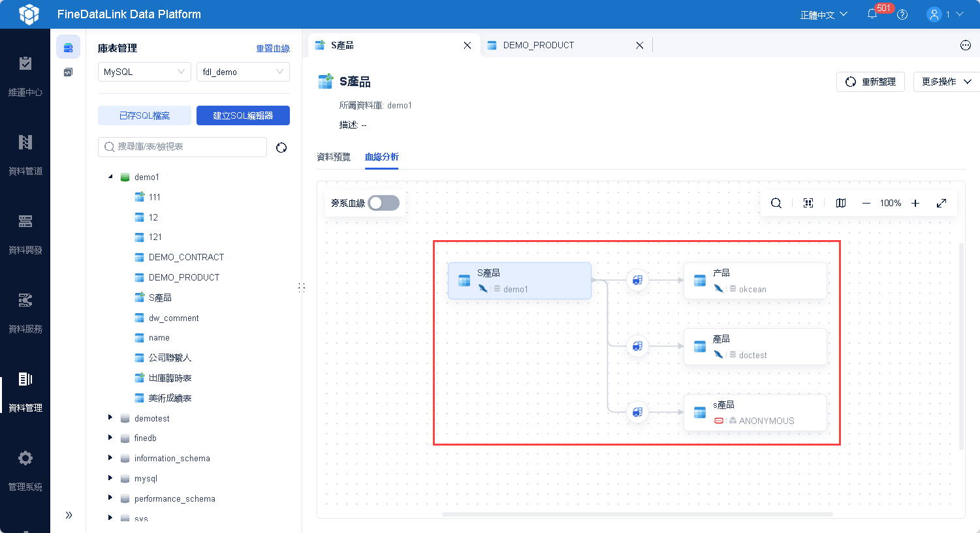Image resolution: width=980 pixels, height=533 pixels.
Task: Open the fdl_demo connection dropdown
Action: pos(243,72)
